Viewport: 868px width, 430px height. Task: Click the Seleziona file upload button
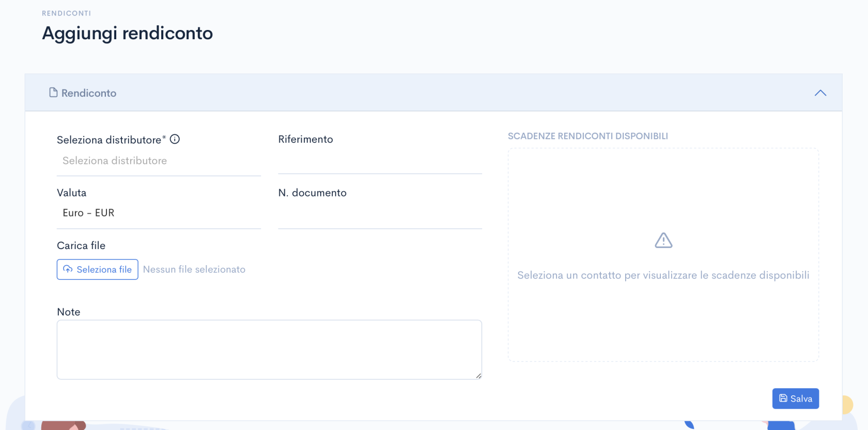tap(98, 269)
